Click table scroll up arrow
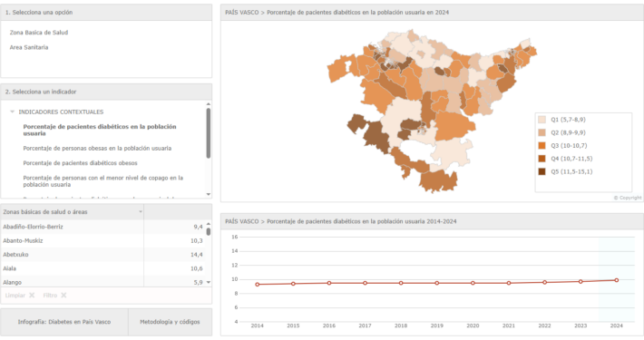Viewport: 644px width, 340px height. coord(209,224)
